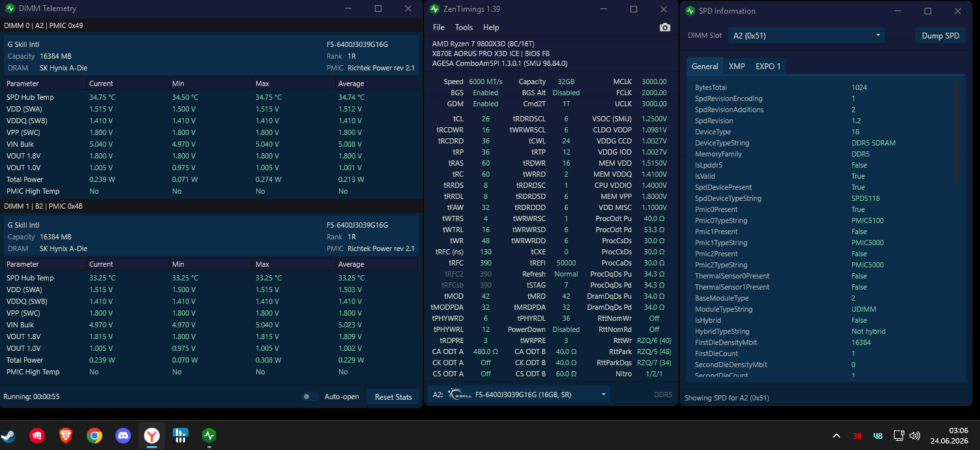Click the Reset Stats button
This screenshot has height=450, width=980.
coord(393,397)
